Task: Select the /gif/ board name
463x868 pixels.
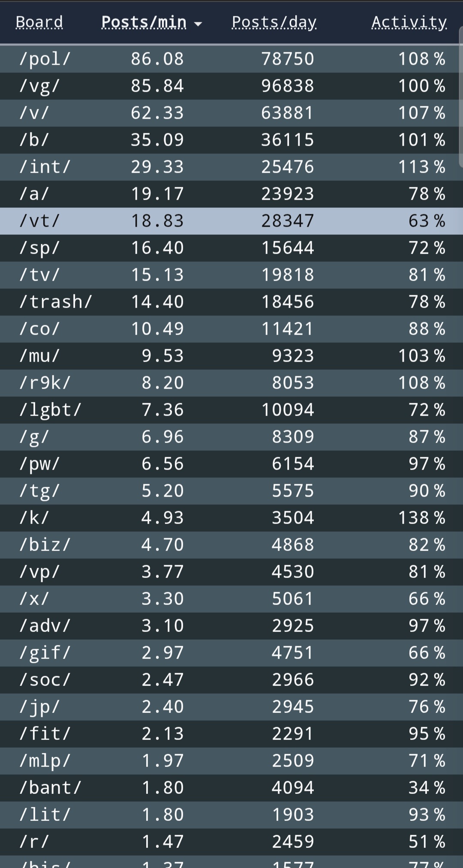Action: pos(45,652)
